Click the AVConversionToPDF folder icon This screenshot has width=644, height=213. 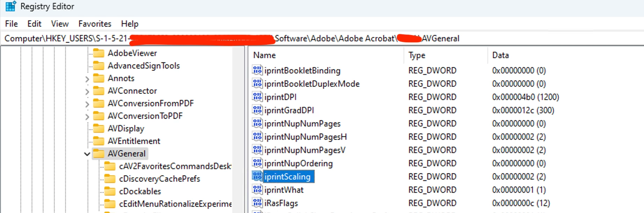point(99,116)
